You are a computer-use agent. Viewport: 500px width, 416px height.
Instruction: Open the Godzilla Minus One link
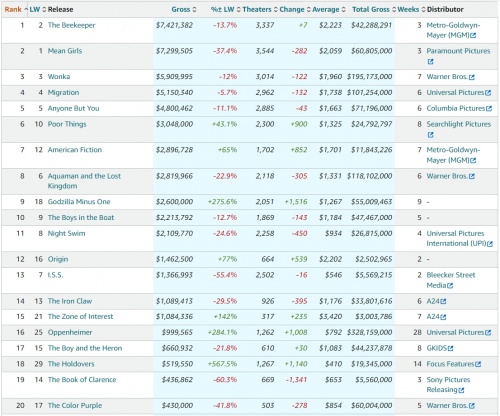click(79, 202)
